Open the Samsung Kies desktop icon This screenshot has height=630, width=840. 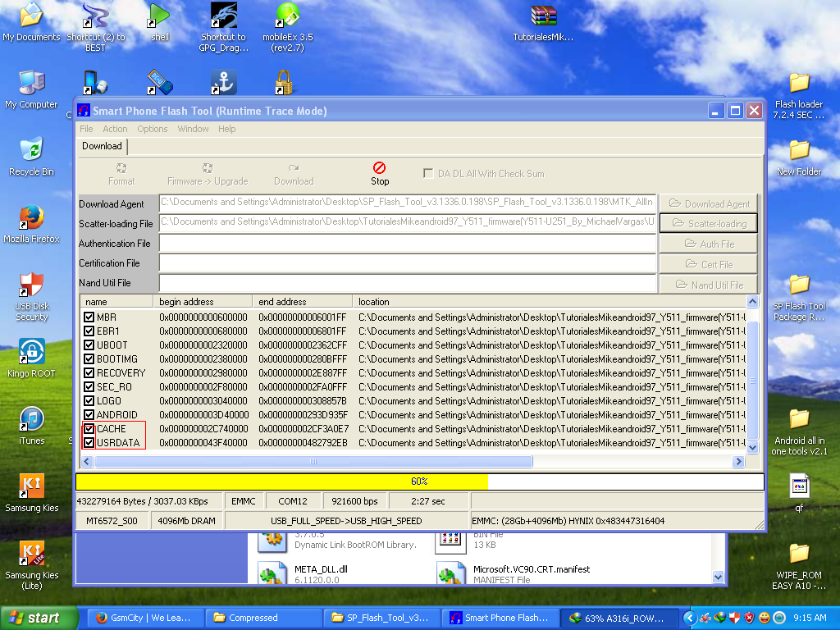[x=32, y=486]
